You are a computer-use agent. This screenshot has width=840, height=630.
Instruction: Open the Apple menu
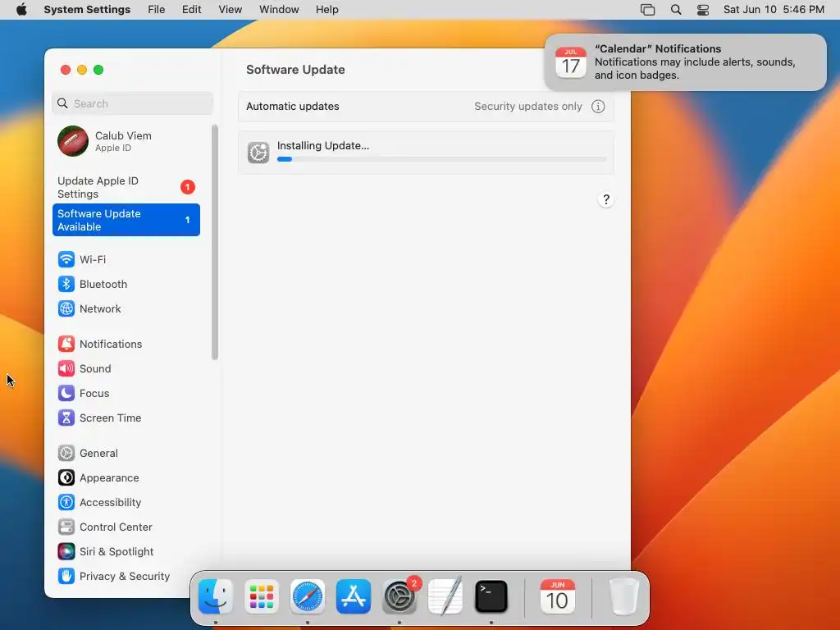coord(21,10)
